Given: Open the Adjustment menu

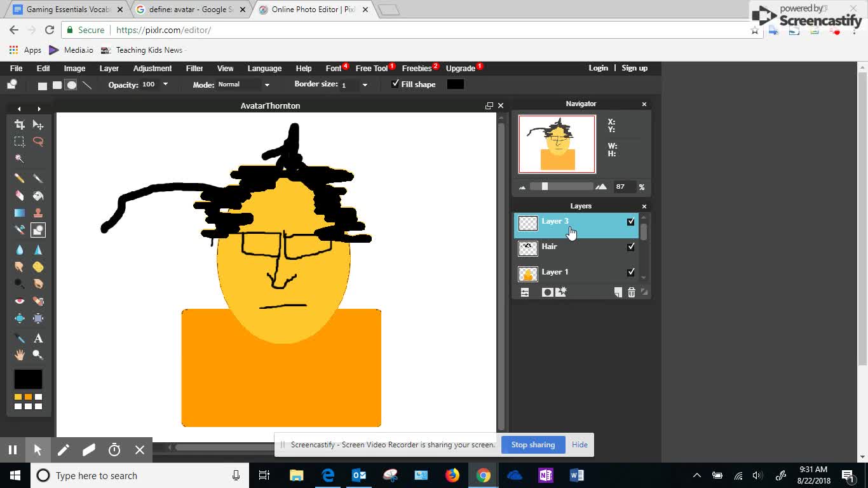Looking at the screenshot, I should (153, 68).
